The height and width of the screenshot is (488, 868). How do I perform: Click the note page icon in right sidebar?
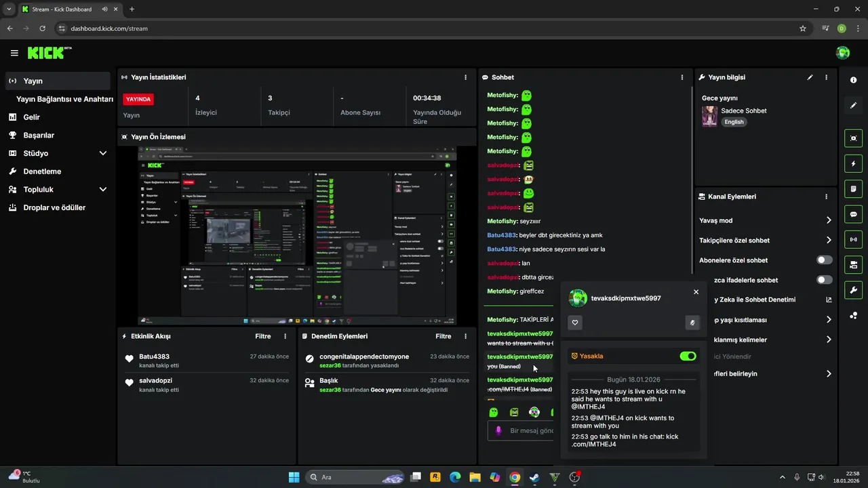tap(853, 188)
